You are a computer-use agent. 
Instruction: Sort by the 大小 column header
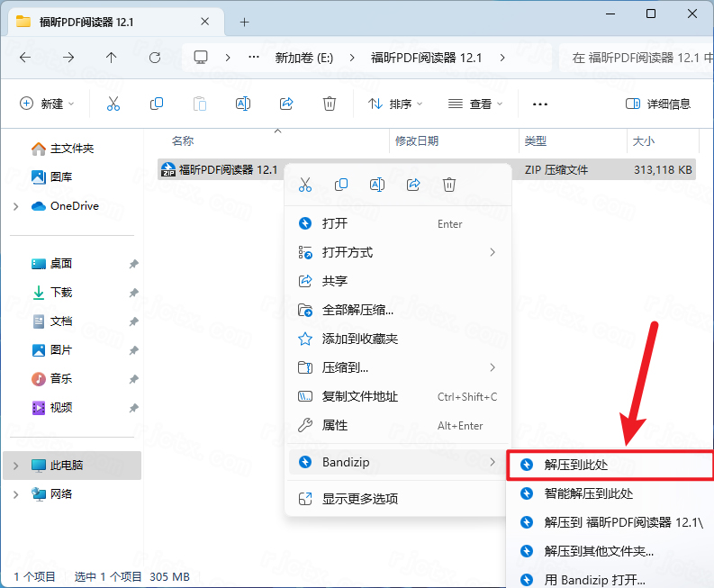[x=644, y=141]
